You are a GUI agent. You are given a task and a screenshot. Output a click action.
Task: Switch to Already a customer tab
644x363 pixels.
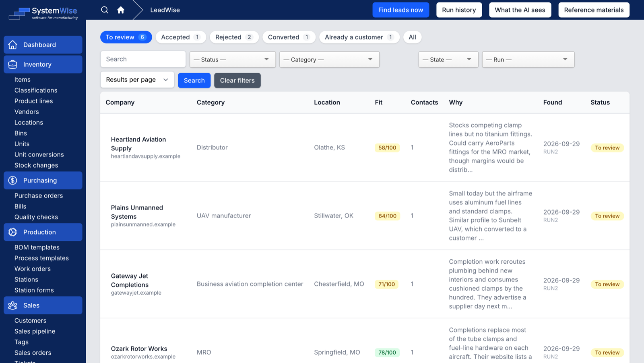tap(359, 37)
